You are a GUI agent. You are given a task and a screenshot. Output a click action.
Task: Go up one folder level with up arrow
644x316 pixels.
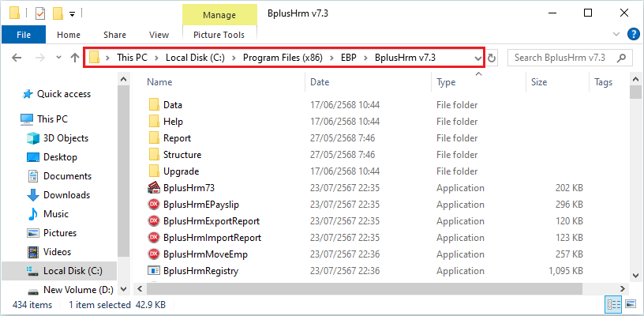coord(75,58)
